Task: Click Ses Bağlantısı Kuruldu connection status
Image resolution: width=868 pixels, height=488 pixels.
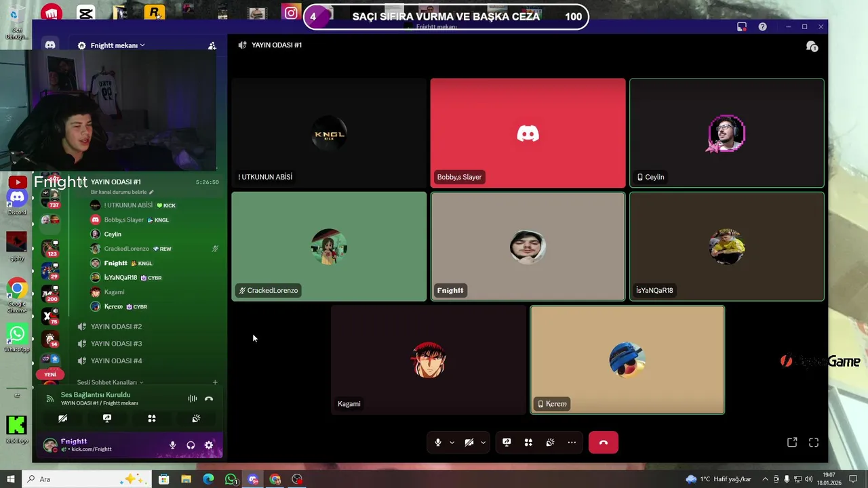Action: click(x=96, y=394)
